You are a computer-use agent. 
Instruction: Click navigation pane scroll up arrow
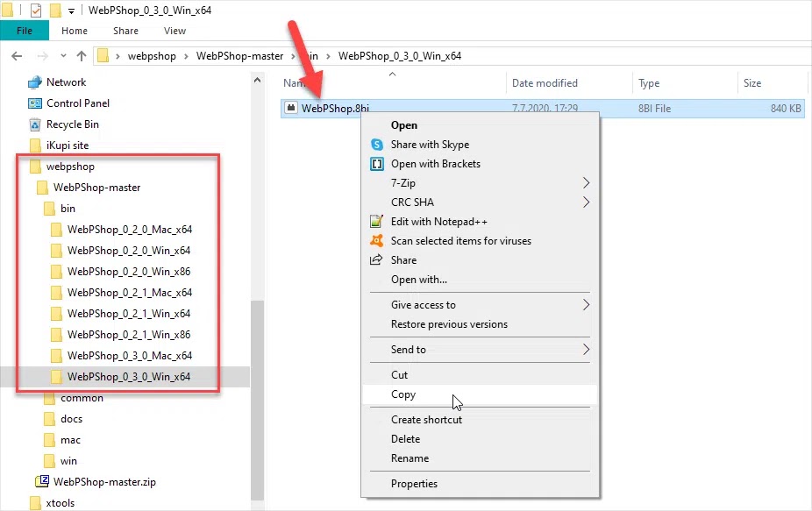pos(258,80)
